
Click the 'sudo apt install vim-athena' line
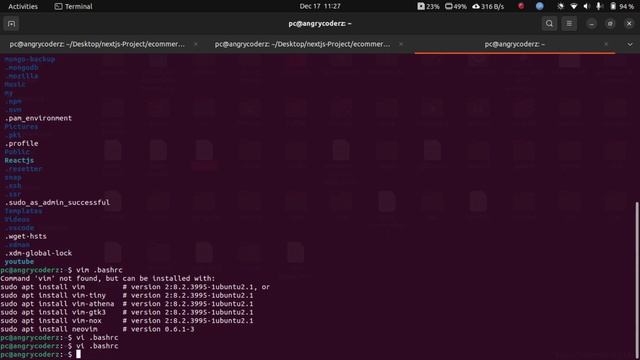click(x=127, y=304)
